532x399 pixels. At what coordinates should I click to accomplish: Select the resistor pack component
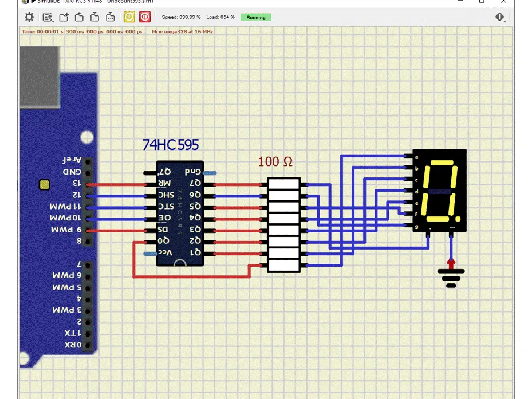point(283,225)
